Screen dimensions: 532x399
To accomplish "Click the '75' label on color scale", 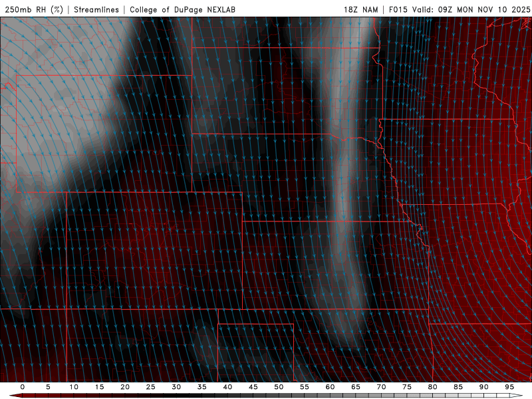I will point(407,387).
